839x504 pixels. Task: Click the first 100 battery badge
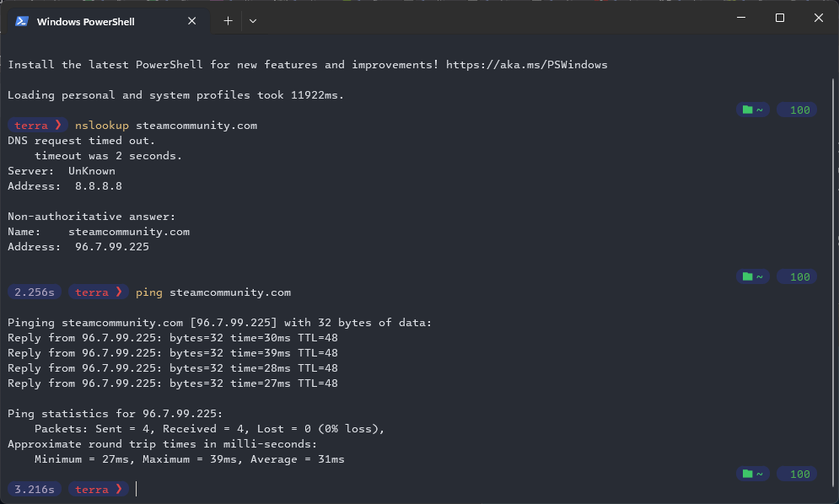[x=798, y=110]
